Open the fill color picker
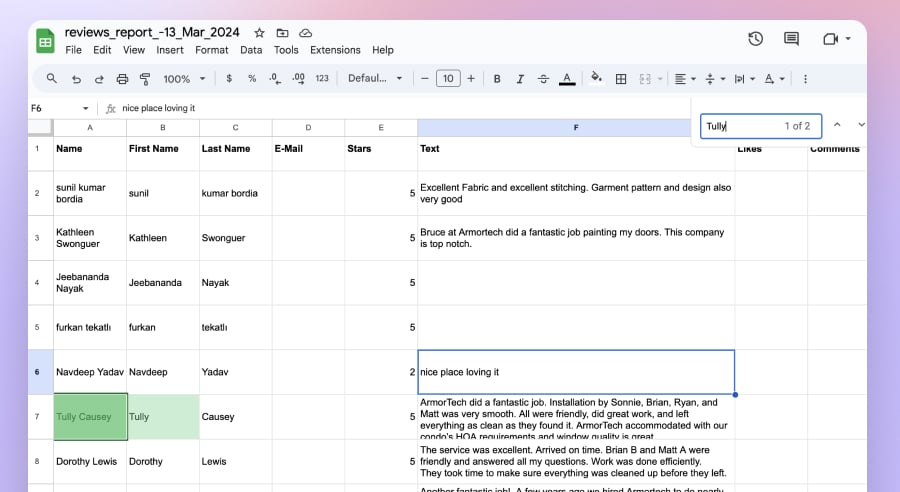Image resolution: width=900 pixels, height=492 pixels. (596, 79)
